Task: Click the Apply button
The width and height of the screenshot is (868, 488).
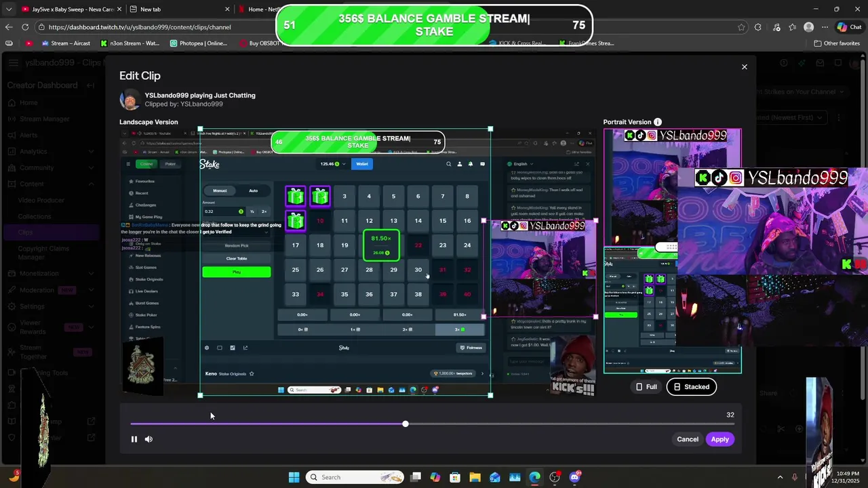Action: pos(719,439)
